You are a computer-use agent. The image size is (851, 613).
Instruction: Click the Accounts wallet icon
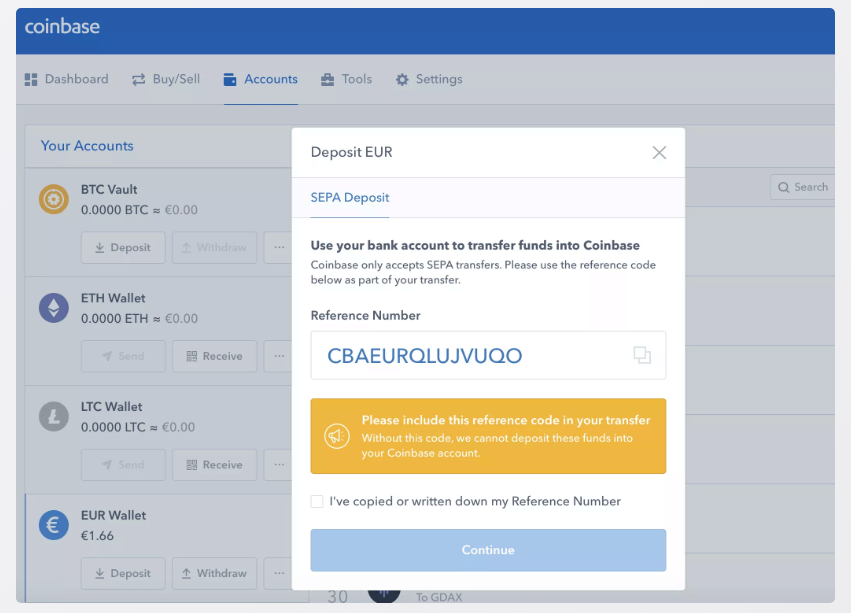230,80
